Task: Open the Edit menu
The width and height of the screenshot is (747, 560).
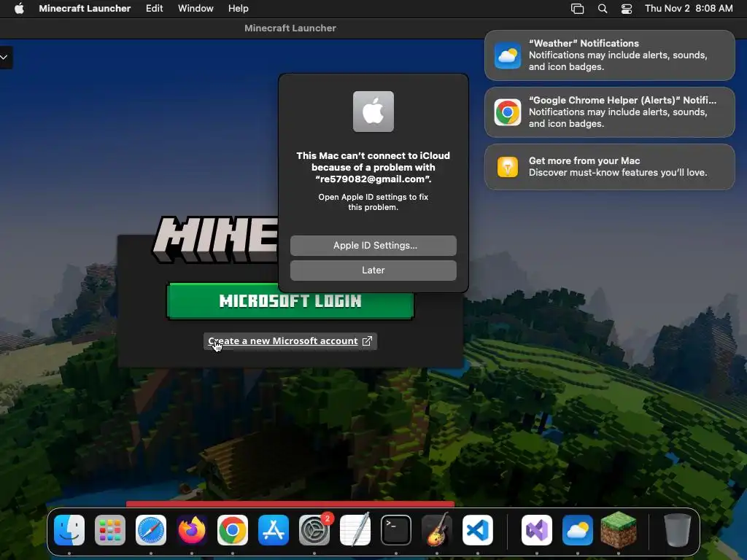Action: coord(155,8)
